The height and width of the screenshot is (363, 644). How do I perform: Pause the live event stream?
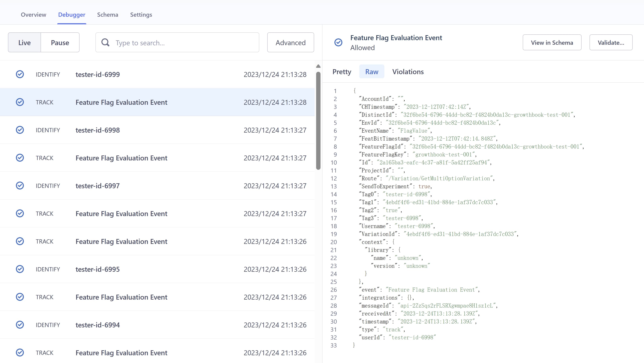coord(60,43)
